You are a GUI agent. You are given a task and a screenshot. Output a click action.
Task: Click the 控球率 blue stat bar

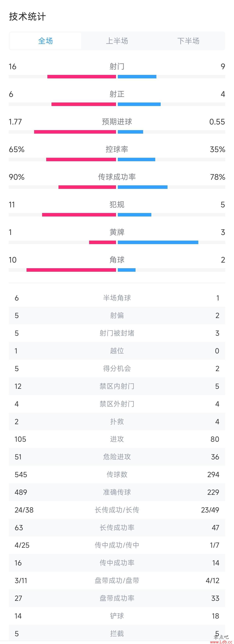[x=136, y=159]
